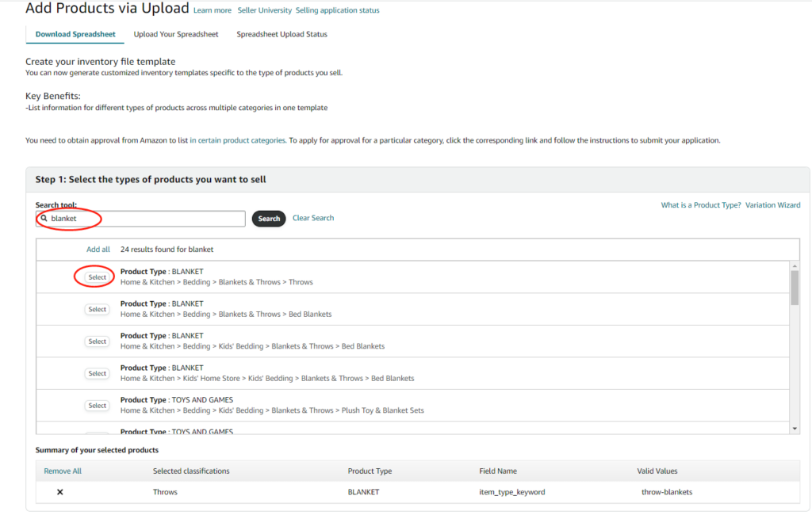Click the Search button
This screenshot has height=515, width=812.
269,219
